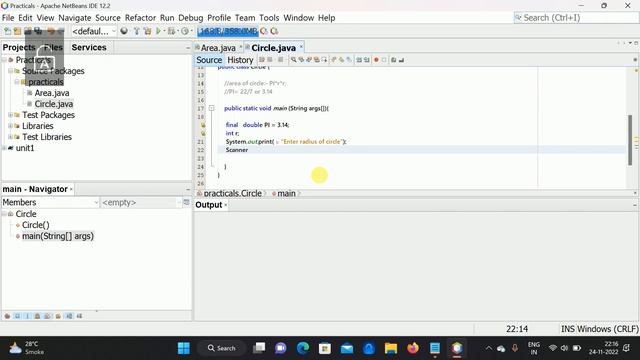The image size is (640, 360).
Task: Click the Comment editor toolbar icon
Action: 394,60
